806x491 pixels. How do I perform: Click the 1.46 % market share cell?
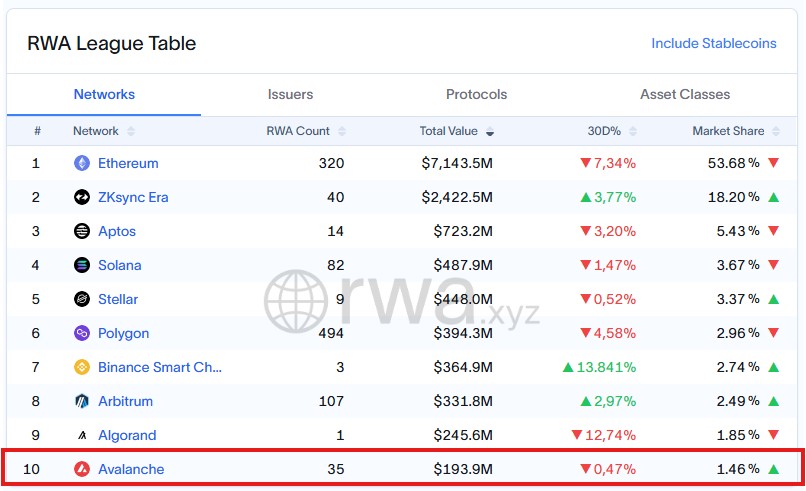(738, 469)
